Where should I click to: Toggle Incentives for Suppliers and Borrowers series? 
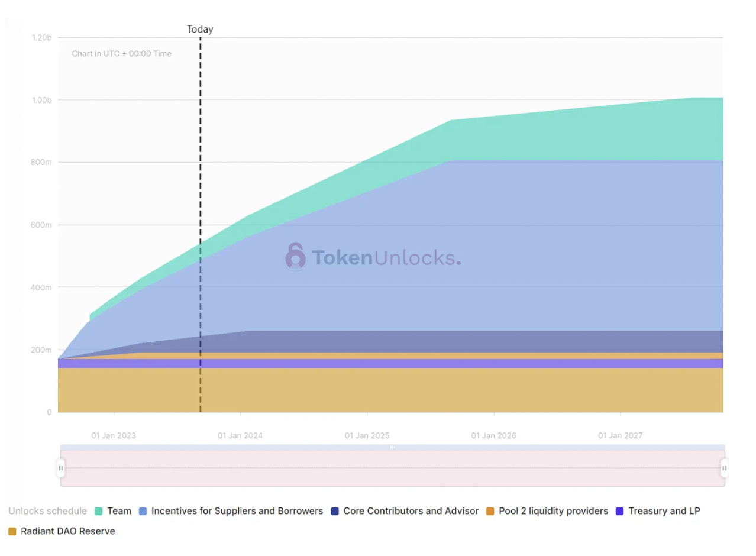pos(237,511)
